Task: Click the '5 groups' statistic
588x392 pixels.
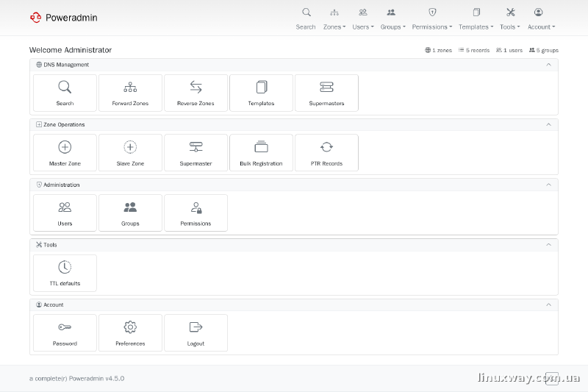Action: (x=544, y=50)
